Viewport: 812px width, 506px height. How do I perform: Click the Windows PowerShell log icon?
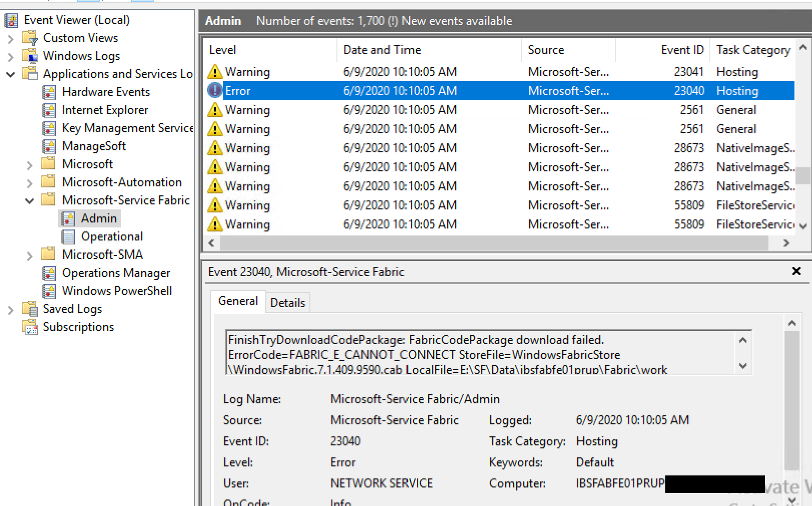tap(49, 291)
